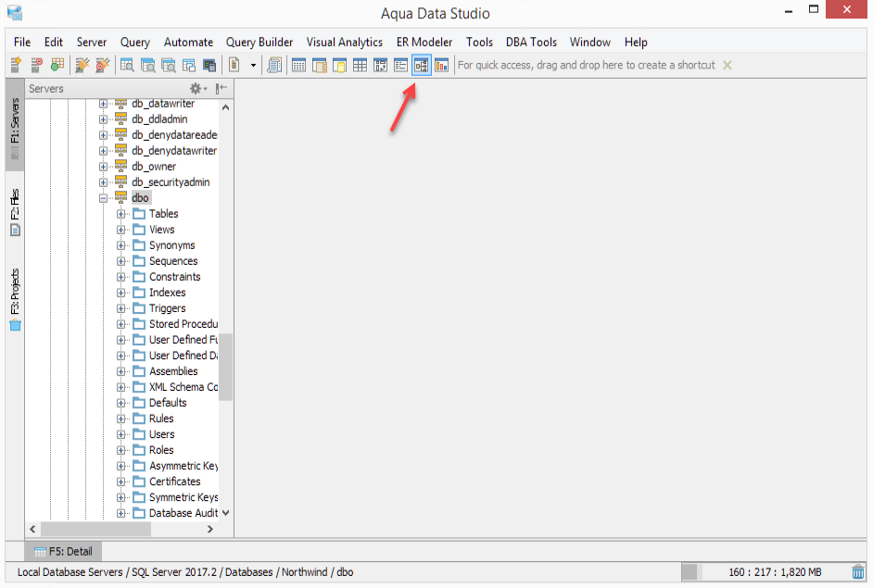Open the F5: Detail bottom tab

pos(63,551)
